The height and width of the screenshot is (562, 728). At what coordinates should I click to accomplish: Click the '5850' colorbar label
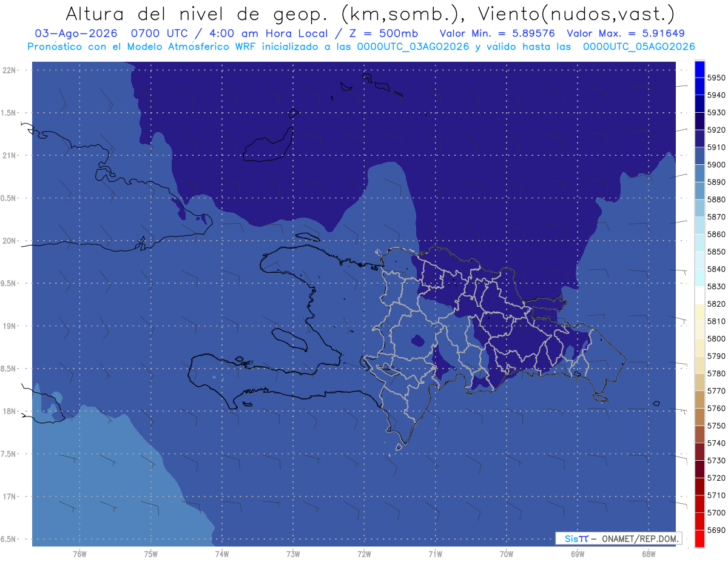click(716, 252)
